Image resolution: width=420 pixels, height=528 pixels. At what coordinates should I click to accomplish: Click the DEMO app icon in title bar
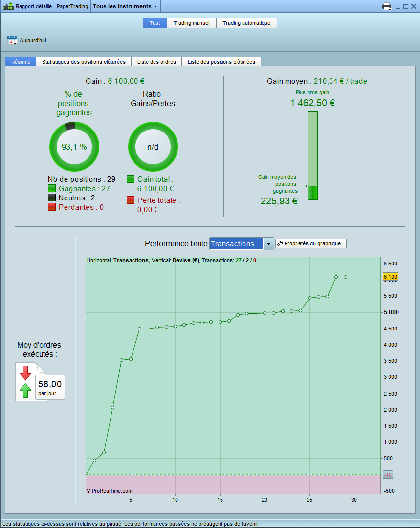[8, 6]
